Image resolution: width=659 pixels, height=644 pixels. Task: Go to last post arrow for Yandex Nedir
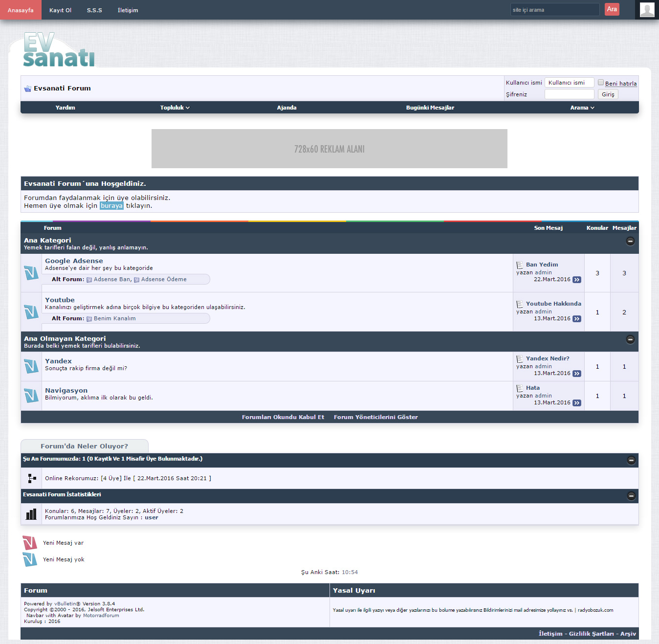pyautogui.click(x=577, y=374)
